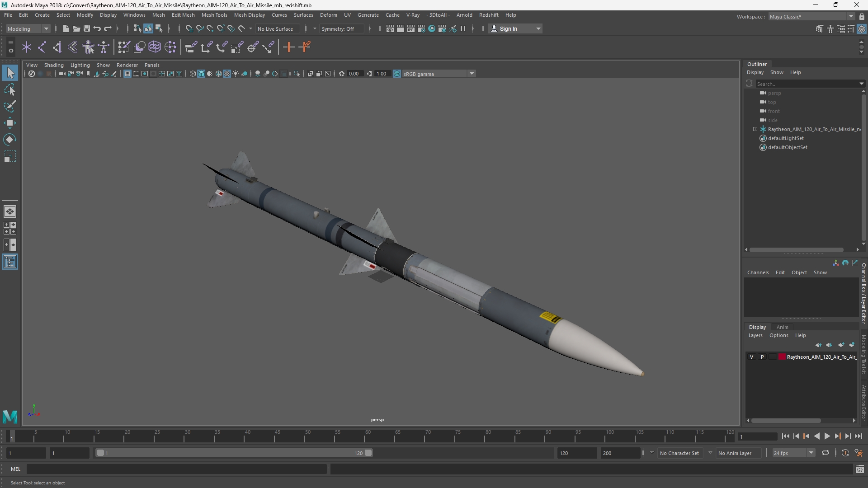The image size is (868, 488).
Task: Click the playback range slider bar
Action: pos(234,453)
